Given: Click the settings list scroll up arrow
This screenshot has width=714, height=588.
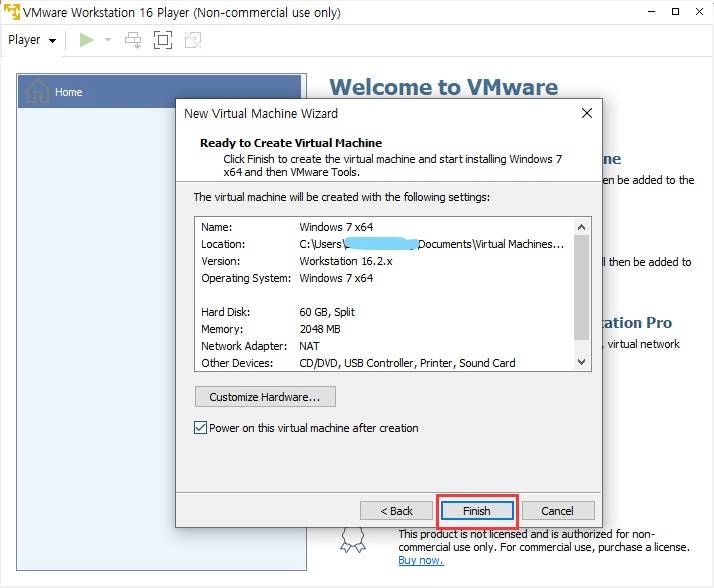Looking at the screenshot, I should click(x=581, y=226).
